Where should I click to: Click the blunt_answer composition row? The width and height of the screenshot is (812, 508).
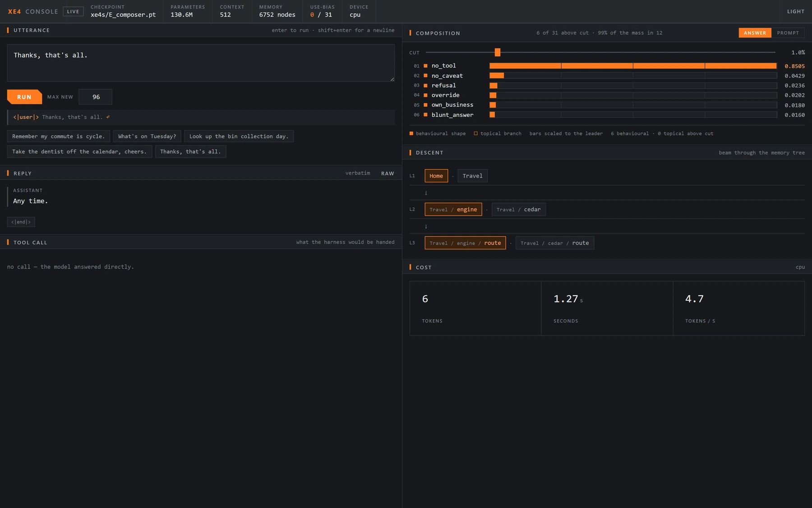(x=607, y=115)
